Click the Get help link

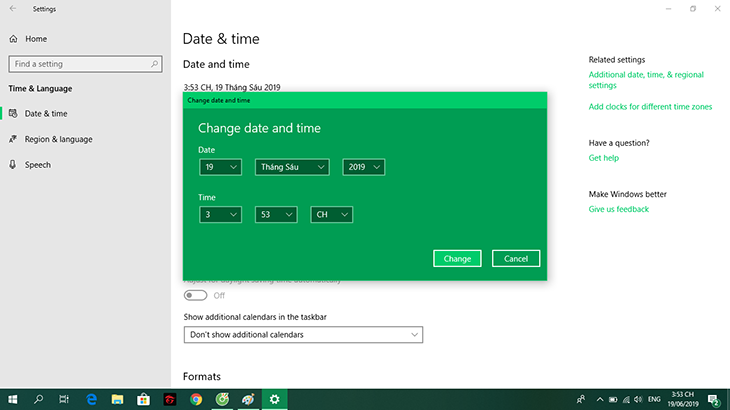(x=603, y=158)
